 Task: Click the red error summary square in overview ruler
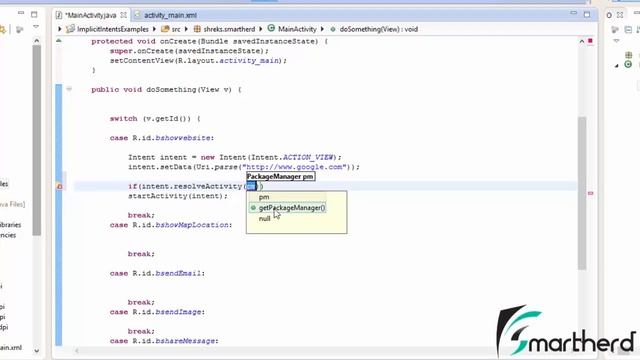click(590, 41)
